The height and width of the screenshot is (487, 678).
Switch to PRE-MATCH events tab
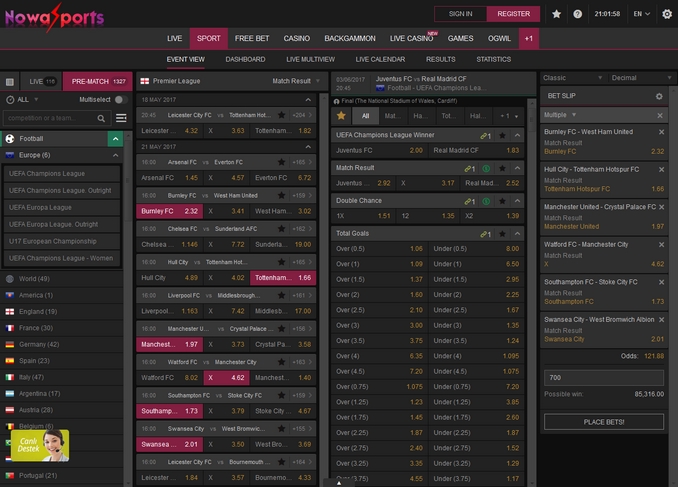click(x=98, y=81)
